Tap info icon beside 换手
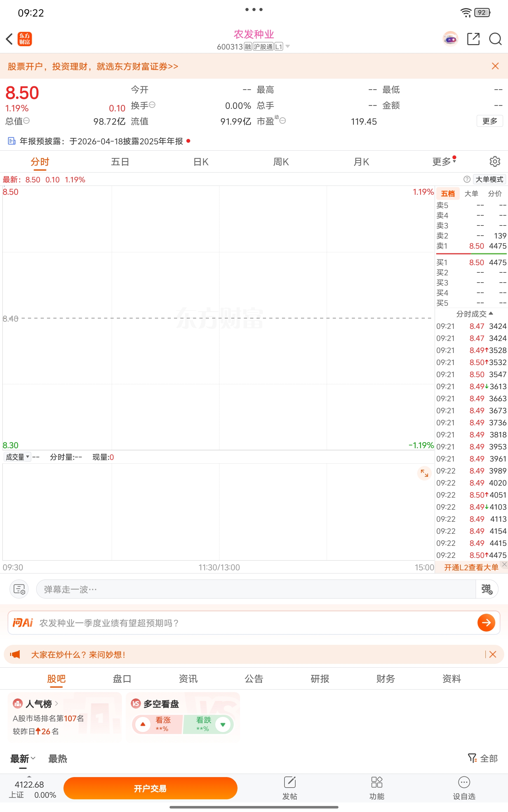Viewport: 508px width, 812px height. 152,105
